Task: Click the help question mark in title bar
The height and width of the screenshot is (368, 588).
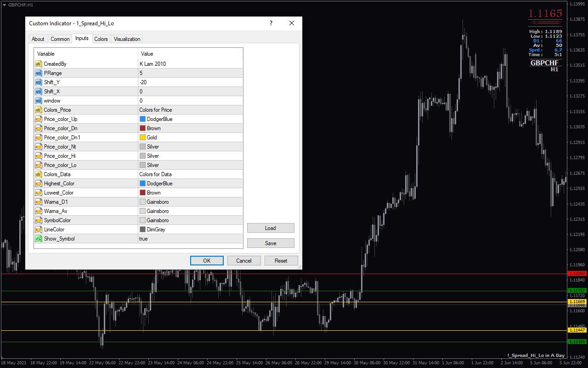Action: tap(271, 23)
